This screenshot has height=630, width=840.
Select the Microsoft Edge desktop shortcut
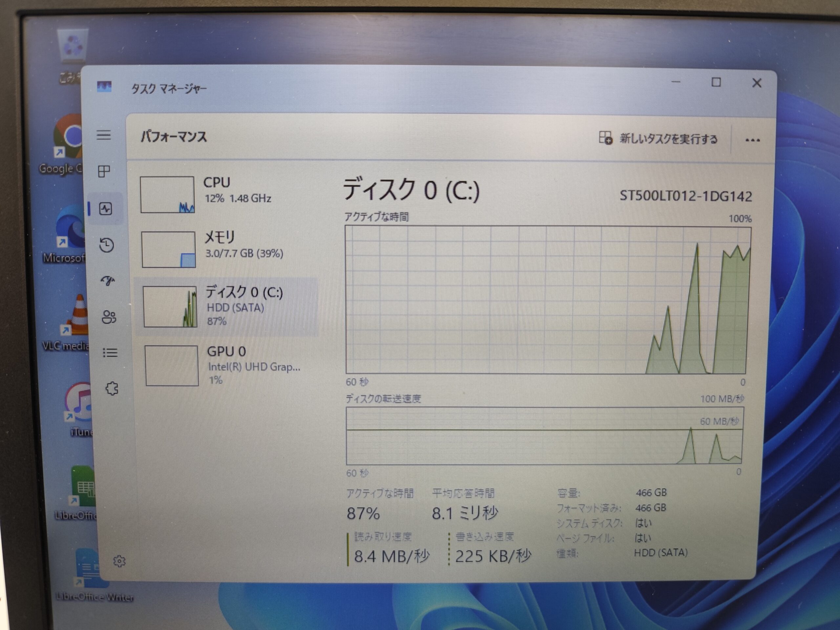point(65,234)
